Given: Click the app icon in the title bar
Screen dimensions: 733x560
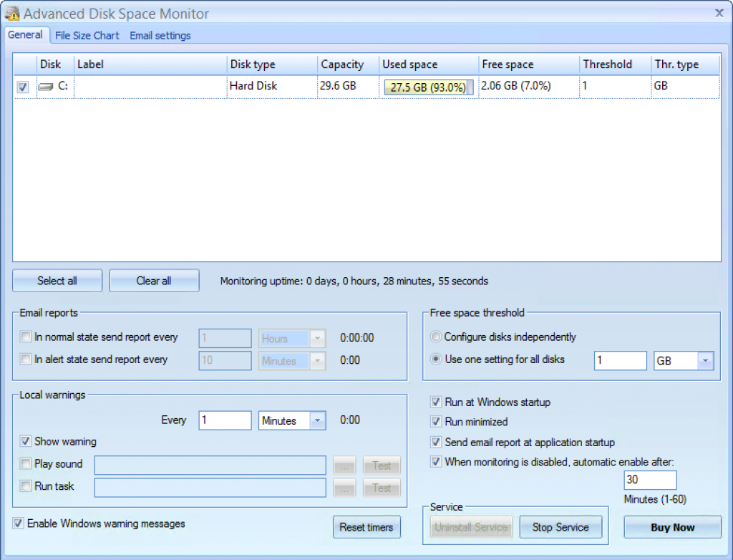Looking at the screenshot, I should pyautogui.click(x=12, y=14).
